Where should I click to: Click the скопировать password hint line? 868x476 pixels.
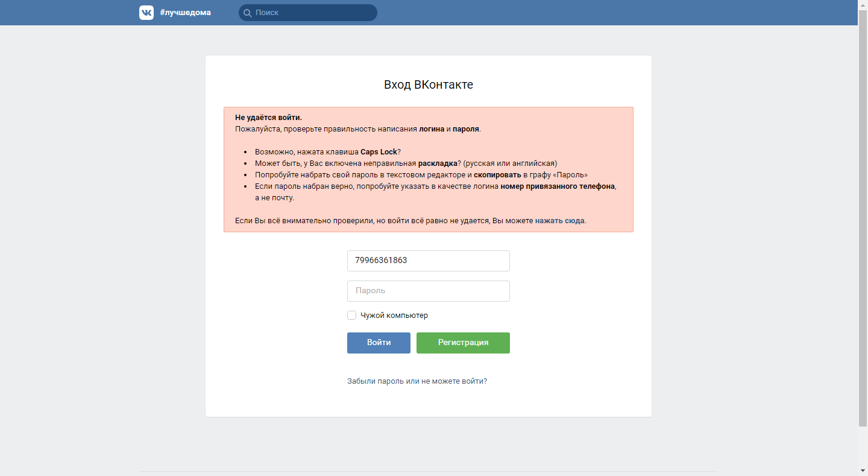tap(421, 175)
